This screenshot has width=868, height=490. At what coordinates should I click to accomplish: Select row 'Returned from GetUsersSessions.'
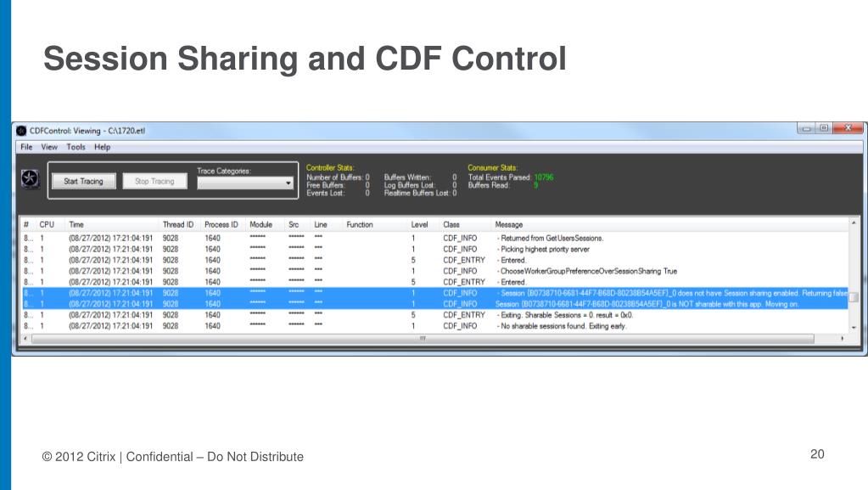pos(434,239)
